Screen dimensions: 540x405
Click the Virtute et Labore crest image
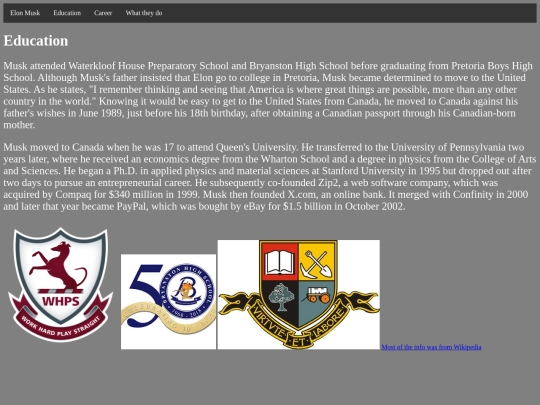pos(299,294)
